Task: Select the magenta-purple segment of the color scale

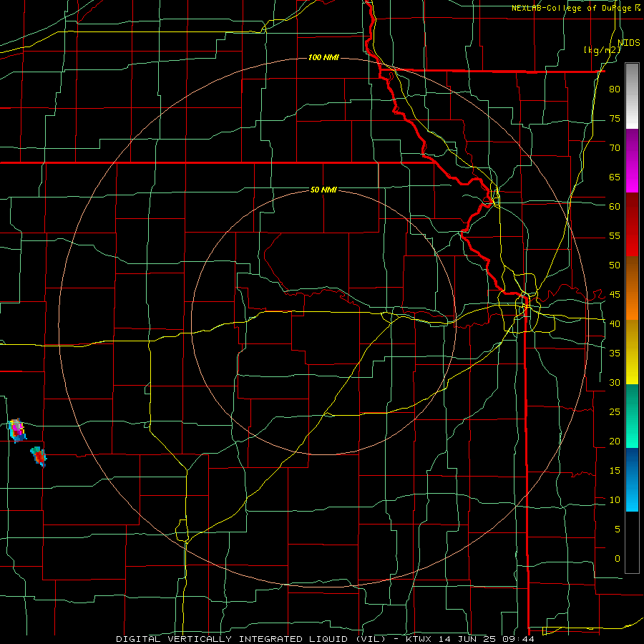Action: (632, 160)
